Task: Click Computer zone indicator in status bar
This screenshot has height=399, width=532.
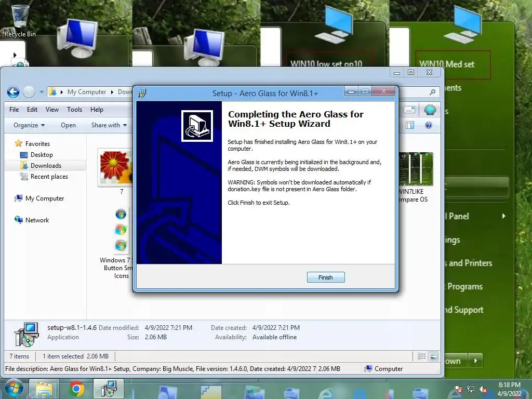Action: (383, 368)
